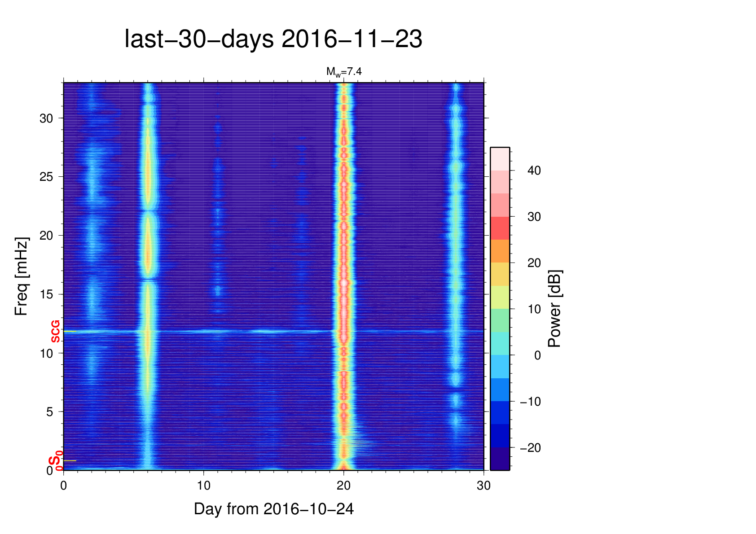This screenshot has height=534, width=756.
Task: Click the Mw=7.4 earthquake label
Action: pyautogui.click(x=344, y=72)
